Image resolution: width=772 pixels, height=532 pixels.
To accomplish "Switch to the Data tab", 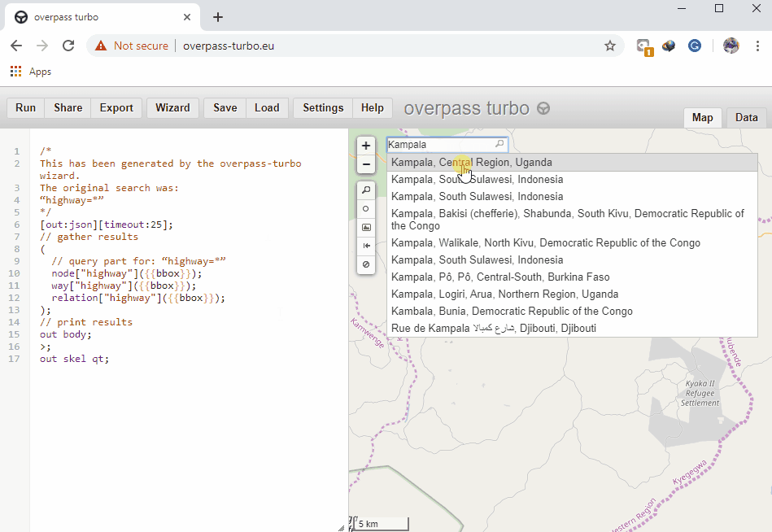I will [746, 118].
